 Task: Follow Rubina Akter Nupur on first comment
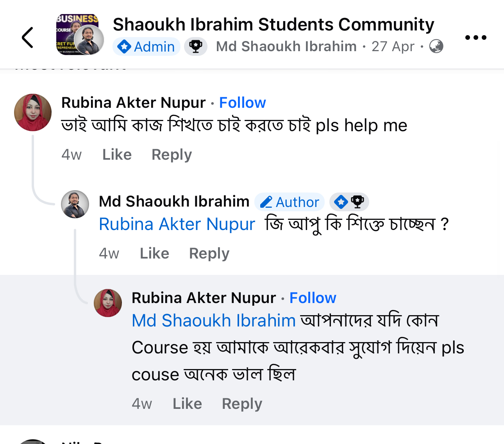[x=242, y=103]
